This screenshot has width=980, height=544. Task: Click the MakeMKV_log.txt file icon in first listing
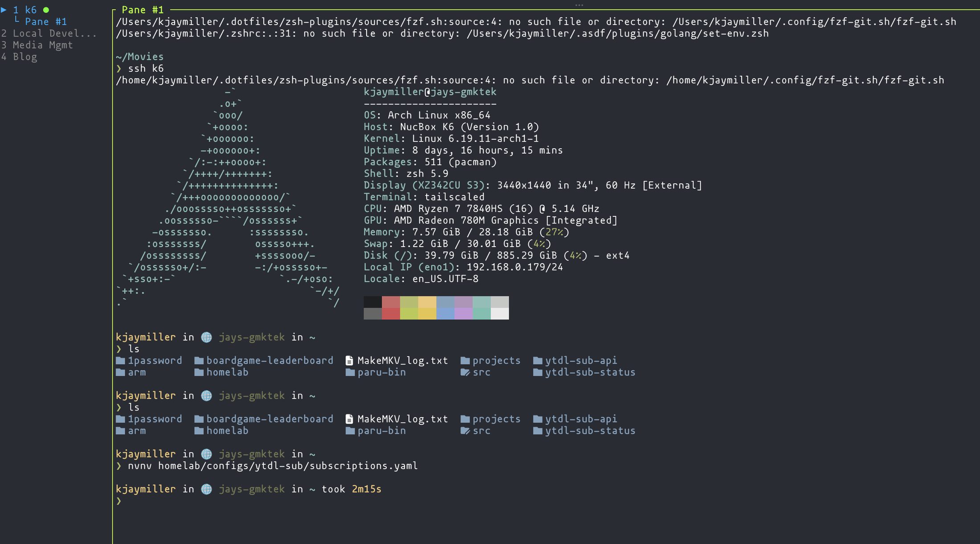tap(350, 361)
